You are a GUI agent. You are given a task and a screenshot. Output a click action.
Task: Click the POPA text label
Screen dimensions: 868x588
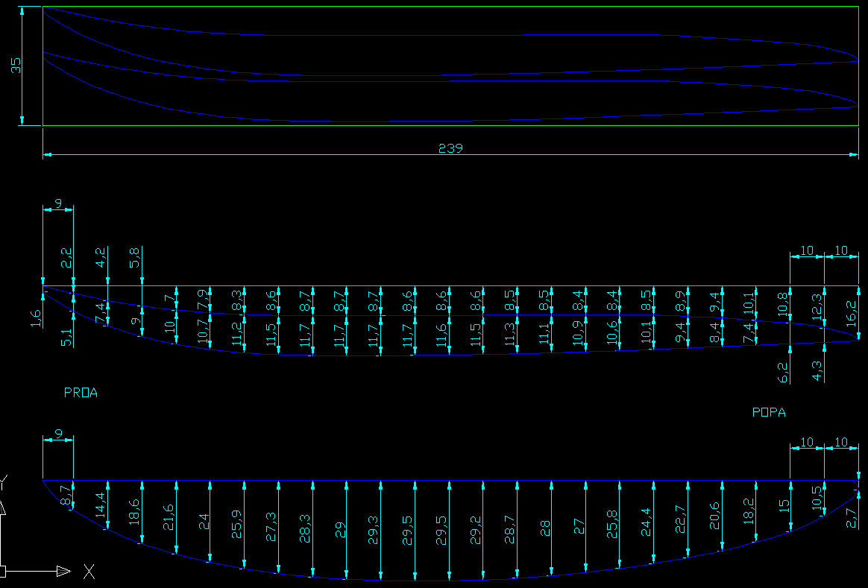[x=769, y=412]
